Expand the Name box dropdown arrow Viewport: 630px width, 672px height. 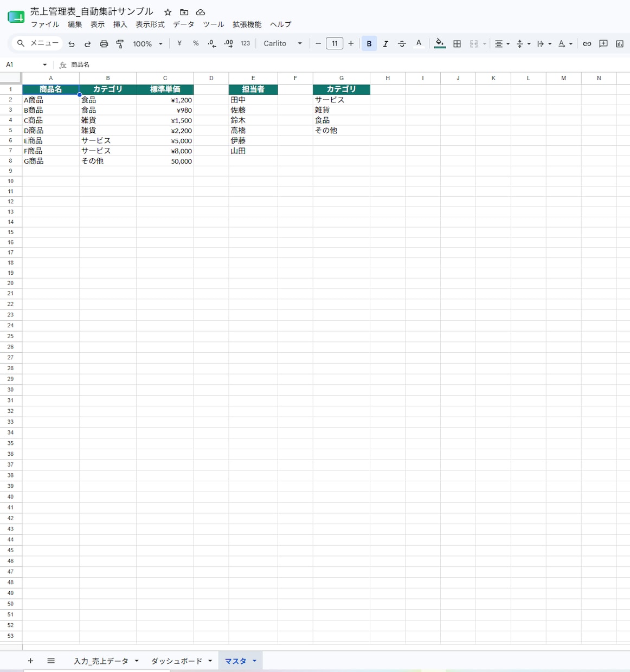point(44,65)
